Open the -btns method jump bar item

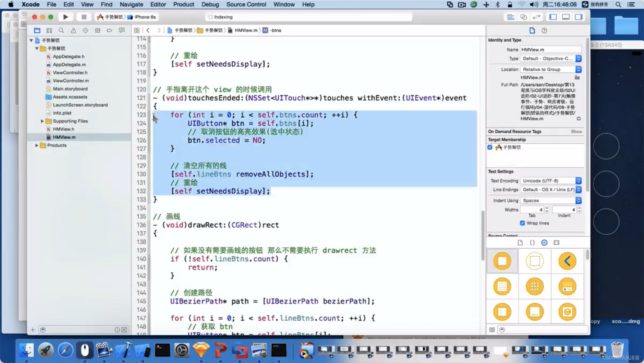click(272, 30)
